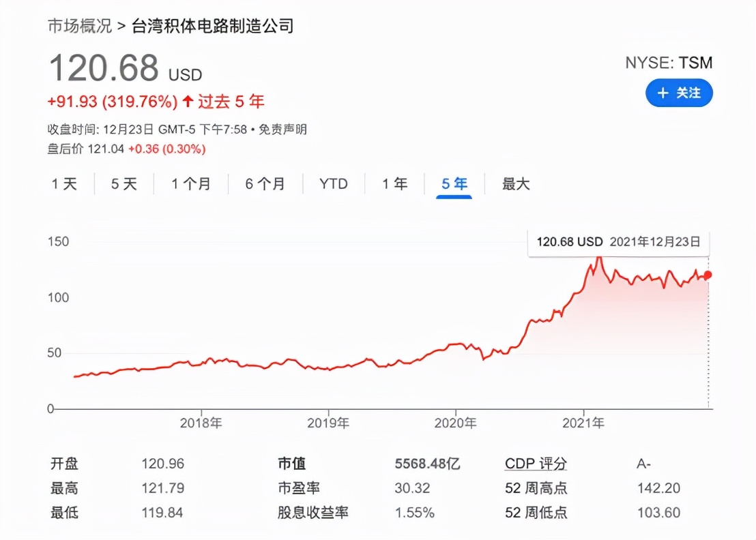Image resolution: width=756 pixels, height=540 pixels.
Task: Click the 最低 value 119.84
Action: 162,513
